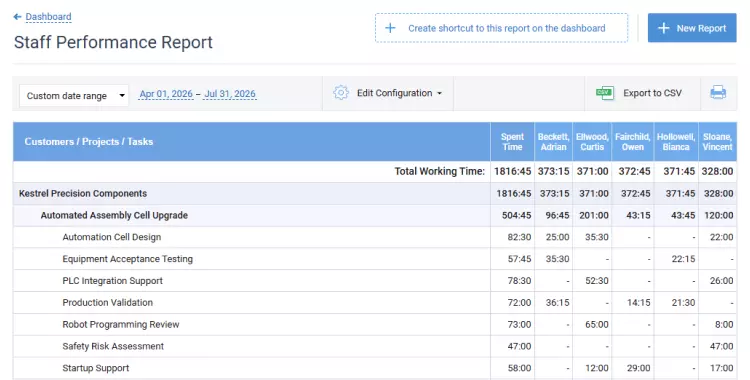Click the Fairchild, Owen column header
This screenshot has height=380, width=750.
tap(632, 142)
